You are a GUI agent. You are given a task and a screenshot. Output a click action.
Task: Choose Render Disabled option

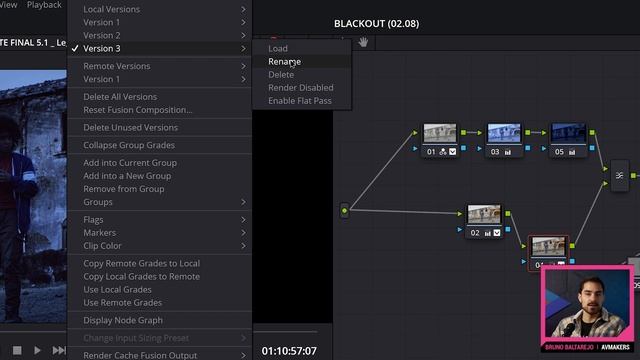tap(302, 88)
